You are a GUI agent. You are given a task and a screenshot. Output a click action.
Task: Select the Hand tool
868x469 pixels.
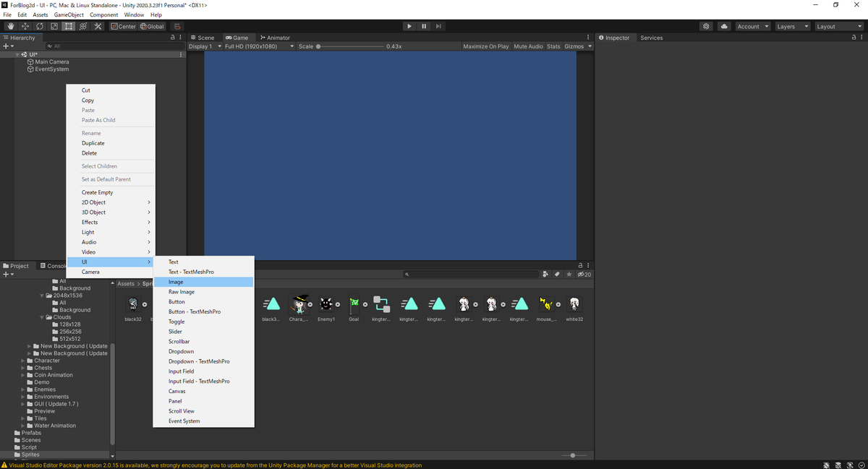pyautogui.click(x=10, y=26)
